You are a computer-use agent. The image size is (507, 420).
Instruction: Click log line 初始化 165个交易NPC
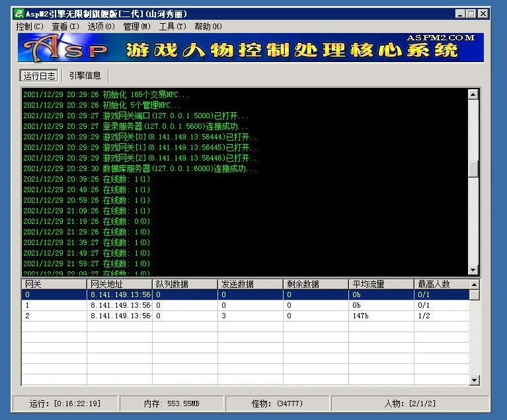point(106,94)
